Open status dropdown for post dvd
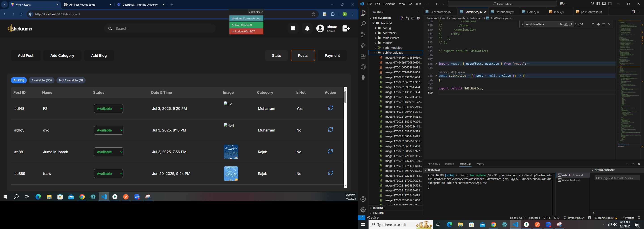 point(109,130)
